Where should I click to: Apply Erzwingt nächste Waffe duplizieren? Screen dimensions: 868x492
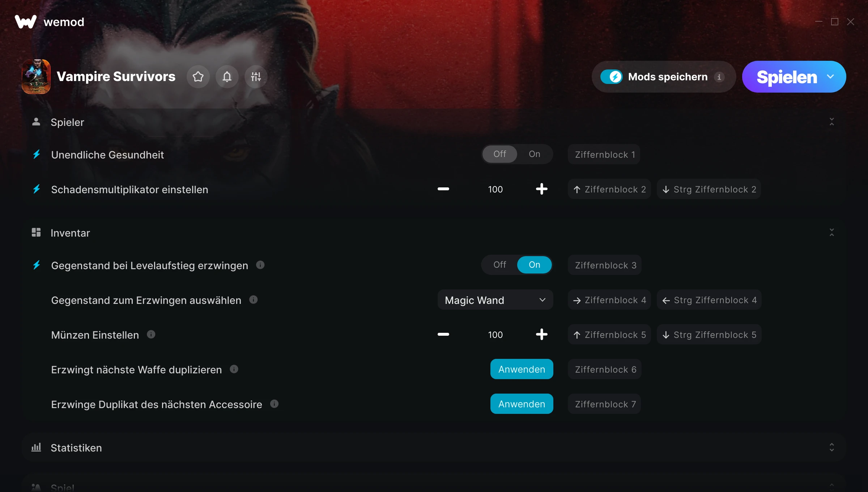(522, 369)
